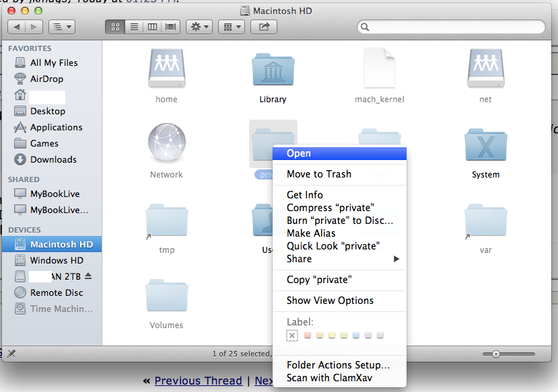
Task: Switch to icon view
Action: coord(115,27)
